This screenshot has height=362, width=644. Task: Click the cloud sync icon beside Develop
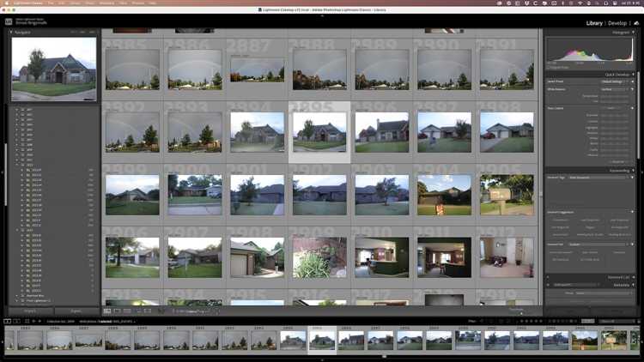pos(636,23)
